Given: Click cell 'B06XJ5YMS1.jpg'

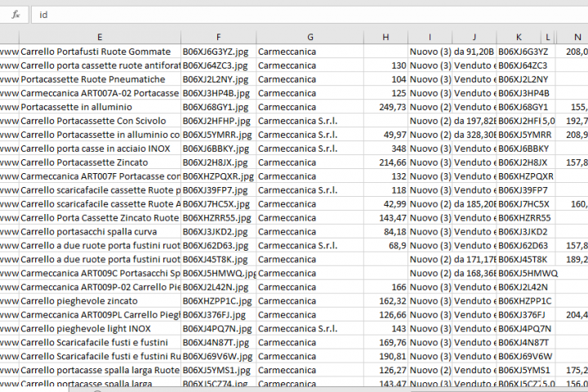Looking at the screenshot, I should pyautogui.click(x=219, y=370).
